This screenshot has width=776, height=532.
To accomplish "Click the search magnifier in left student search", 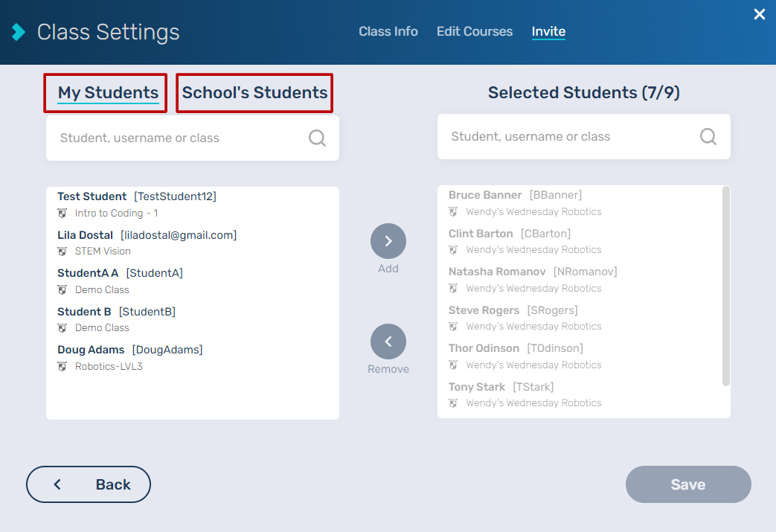I will (317, 138).
